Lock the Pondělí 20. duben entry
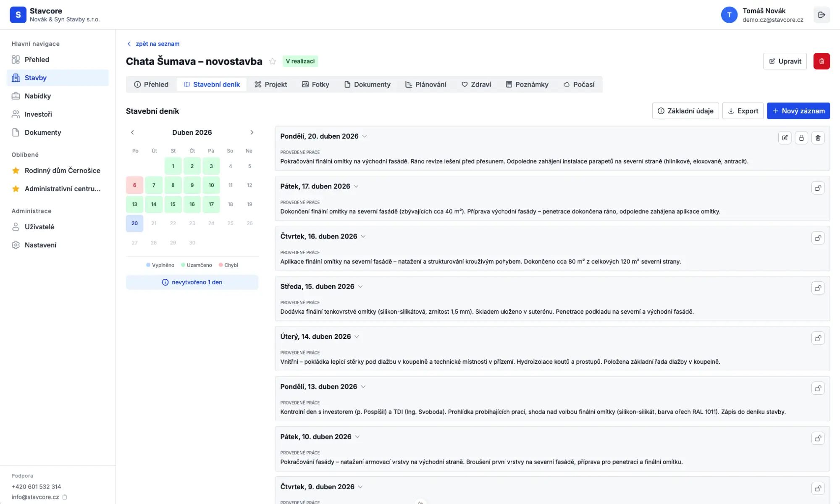 tap(801, 138)
